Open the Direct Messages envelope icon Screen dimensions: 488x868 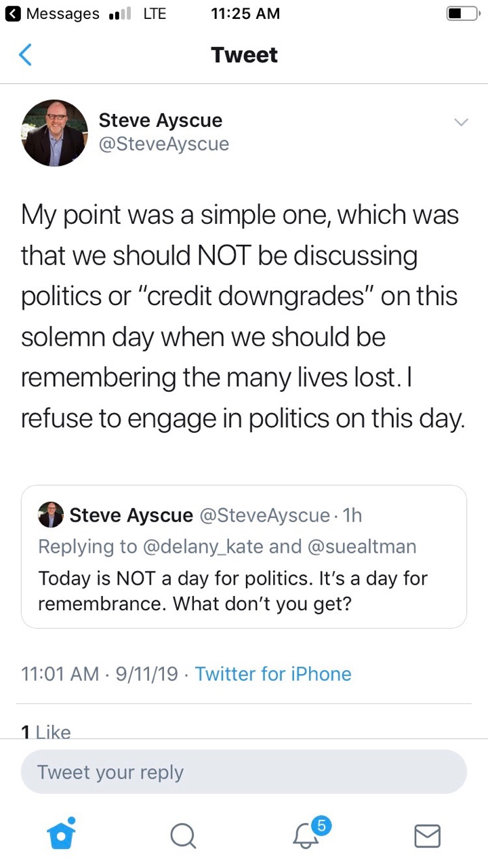[427, 835]
